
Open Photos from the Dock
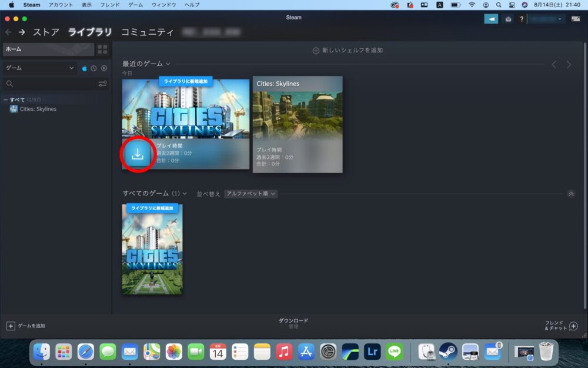click(x=173, y=352)
